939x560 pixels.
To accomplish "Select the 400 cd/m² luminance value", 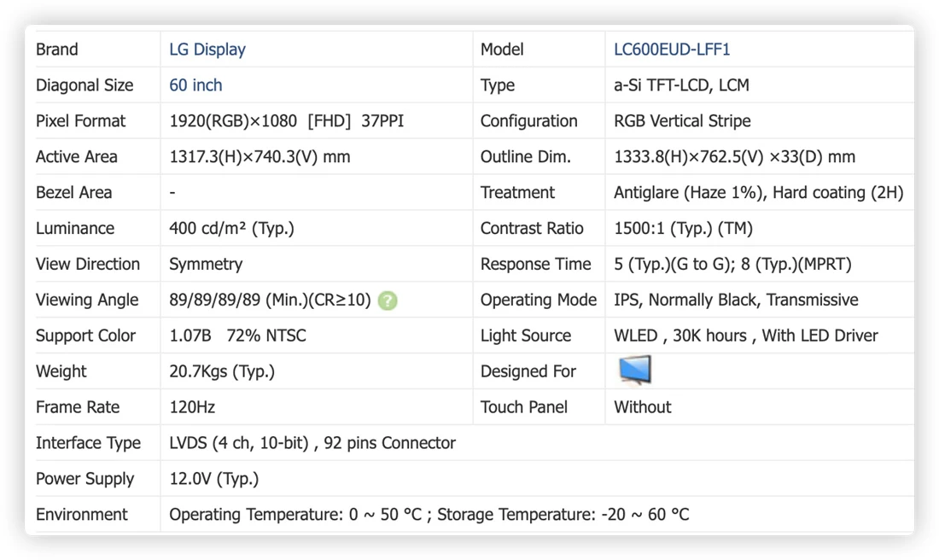I will (x=231, y=229).
